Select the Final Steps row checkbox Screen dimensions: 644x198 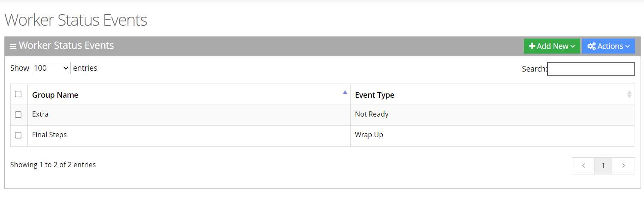[x=18, y=135]
